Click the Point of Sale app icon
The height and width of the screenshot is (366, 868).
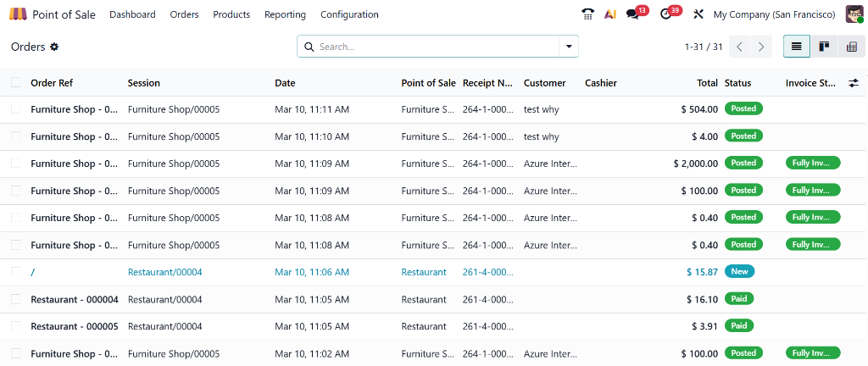19,14
